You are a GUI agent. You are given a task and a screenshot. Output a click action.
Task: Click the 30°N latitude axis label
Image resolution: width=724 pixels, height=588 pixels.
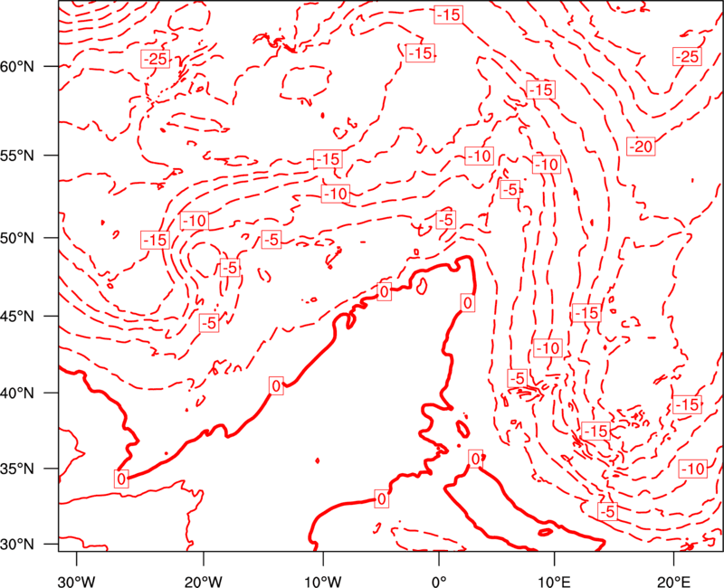(17, 545)
